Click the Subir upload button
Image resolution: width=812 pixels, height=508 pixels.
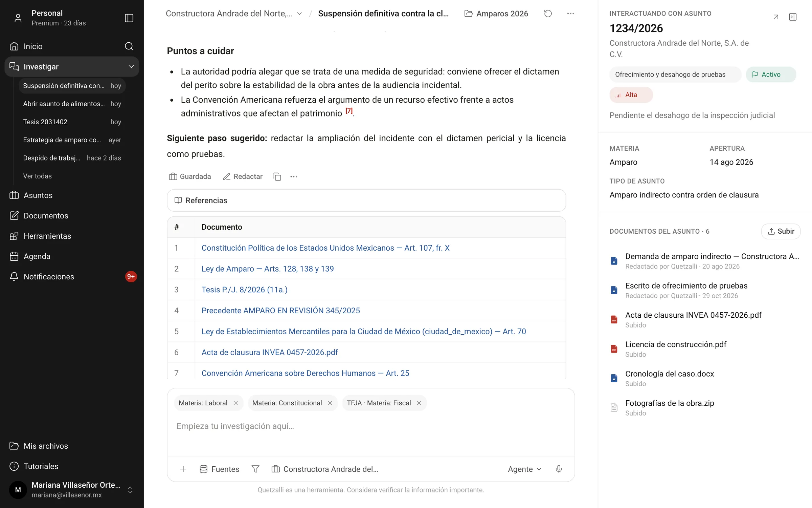pyautogui.click(x=781, y=231)
